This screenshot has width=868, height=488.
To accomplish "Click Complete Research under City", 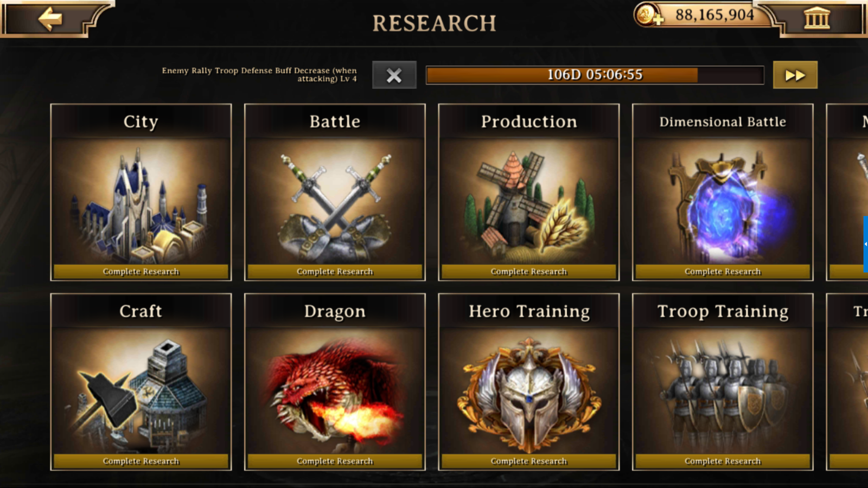I will [141, 272].
